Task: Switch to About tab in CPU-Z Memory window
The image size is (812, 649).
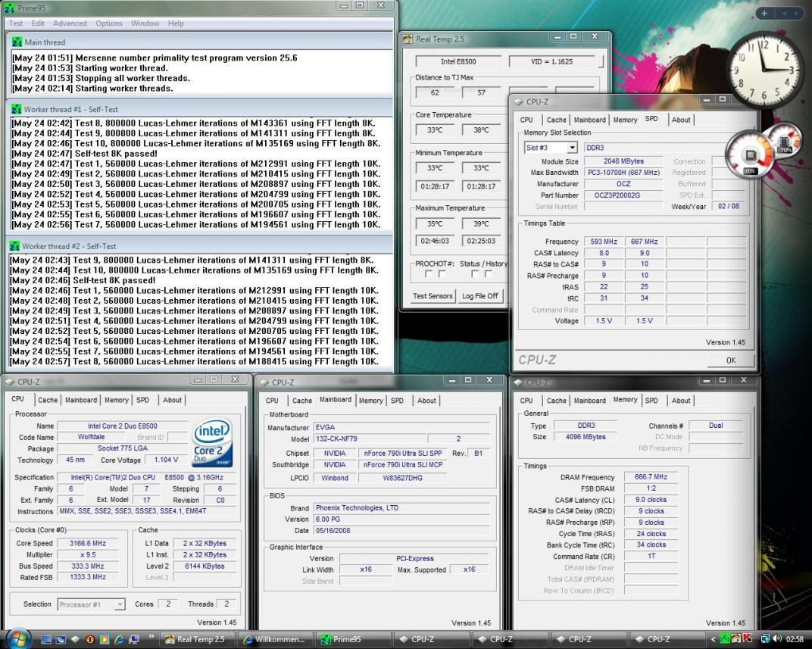Action: (x=681, y=401)
